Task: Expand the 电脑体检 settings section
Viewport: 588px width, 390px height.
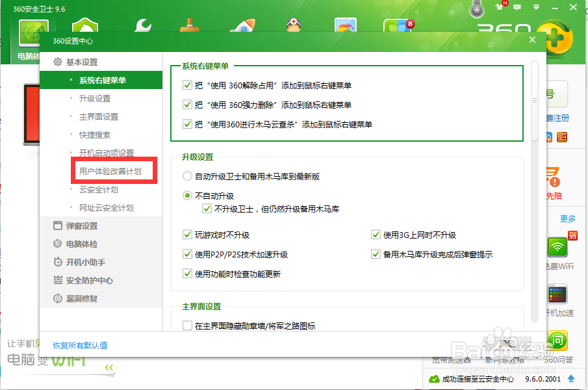Action: tap(101, 244)
